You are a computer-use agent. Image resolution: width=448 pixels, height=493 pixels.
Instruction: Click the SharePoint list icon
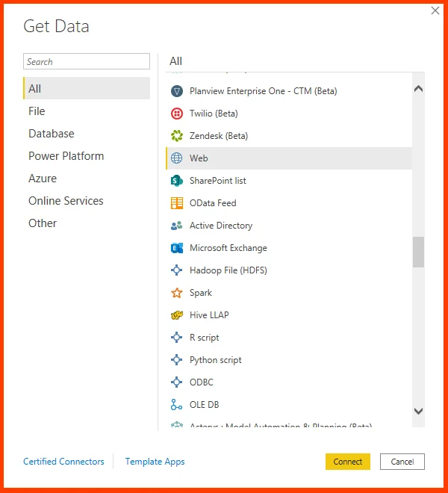pos(177,181)
